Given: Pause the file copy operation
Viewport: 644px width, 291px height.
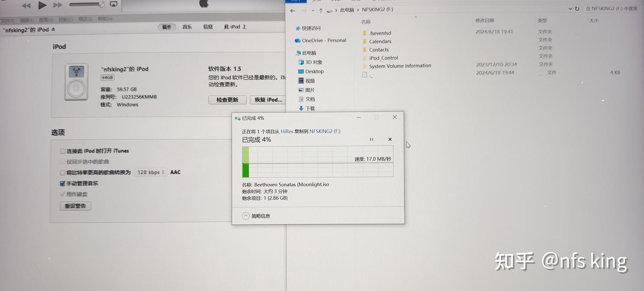Looking at the screenshot, I should 371,139.
